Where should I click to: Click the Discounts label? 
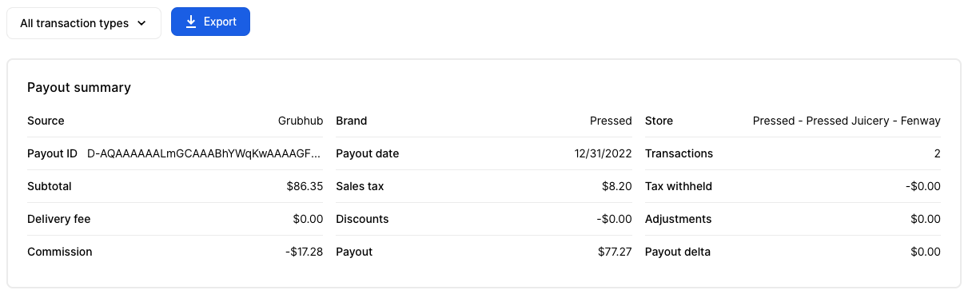(x=362, y=219)
